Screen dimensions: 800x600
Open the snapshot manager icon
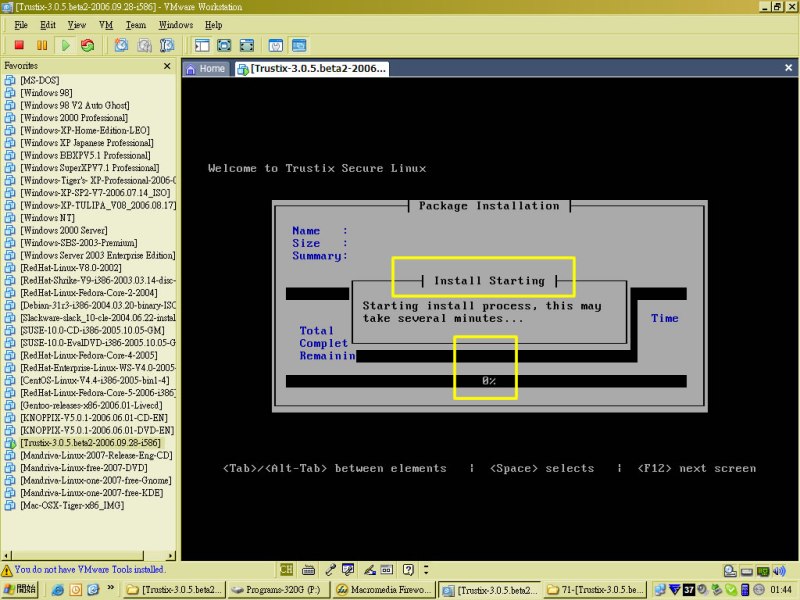167,45
